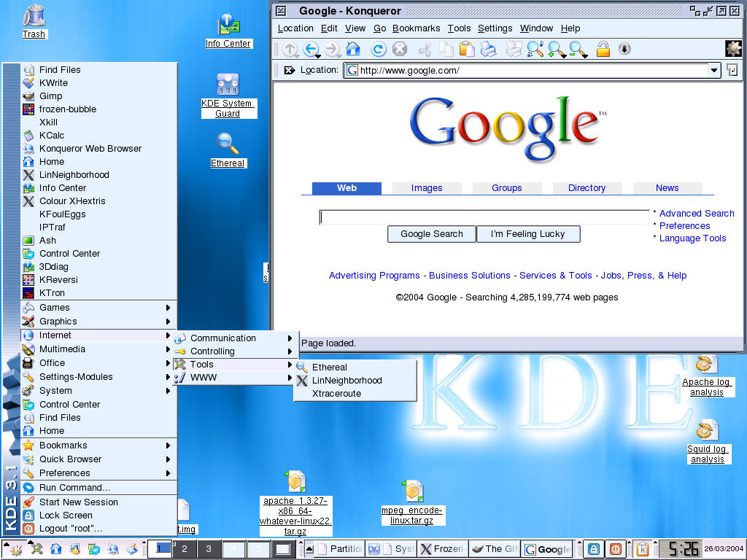Screen dimensions: 747x560
Task: Choose Run Command... from K menu
Action: coord(98,488)
